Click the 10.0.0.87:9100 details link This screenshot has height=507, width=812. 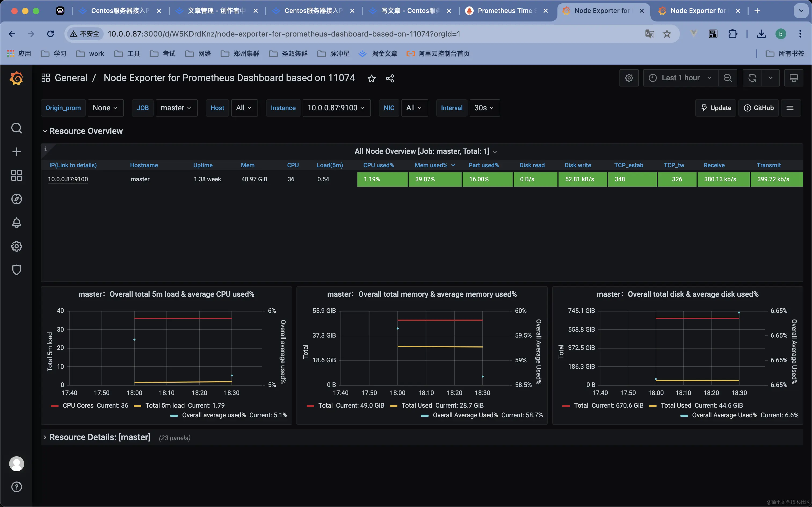[x=68, y=179]
